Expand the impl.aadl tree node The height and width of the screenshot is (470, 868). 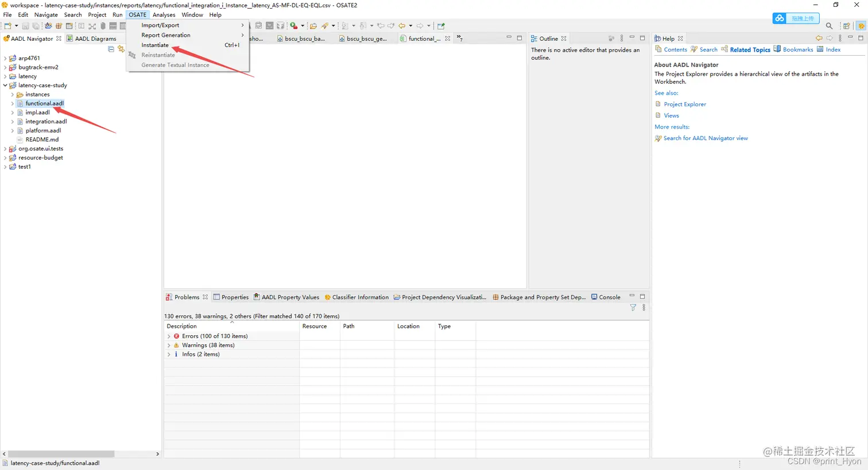pos(12,112)
